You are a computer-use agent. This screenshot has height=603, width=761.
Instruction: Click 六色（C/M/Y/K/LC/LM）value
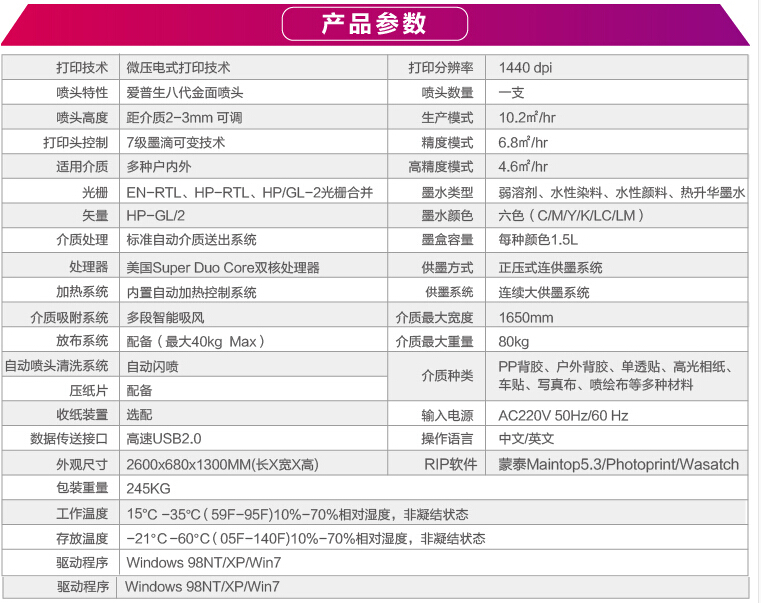[571, 215]
